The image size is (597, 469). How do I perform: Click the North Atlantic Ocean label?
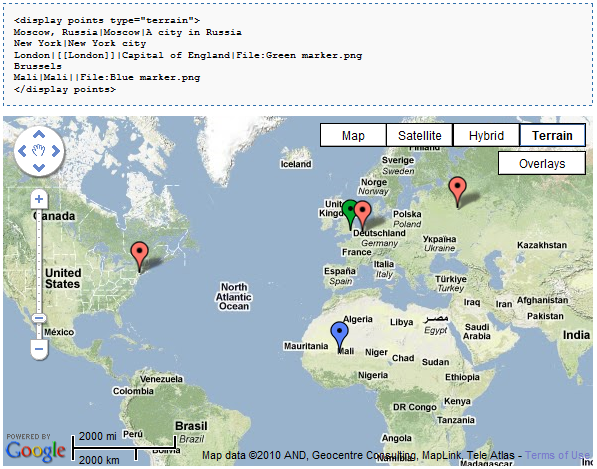pos(234,297)
